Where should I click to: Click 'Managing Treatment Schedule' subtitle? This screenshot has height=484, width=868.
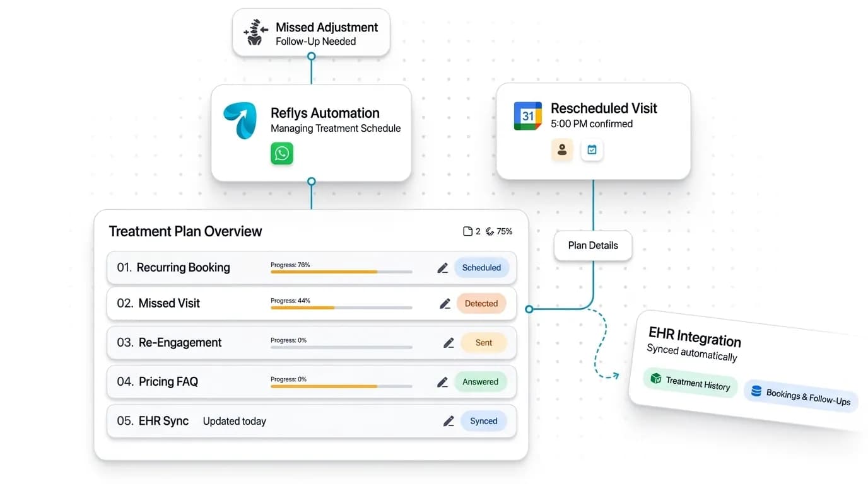tap(336, 129)
